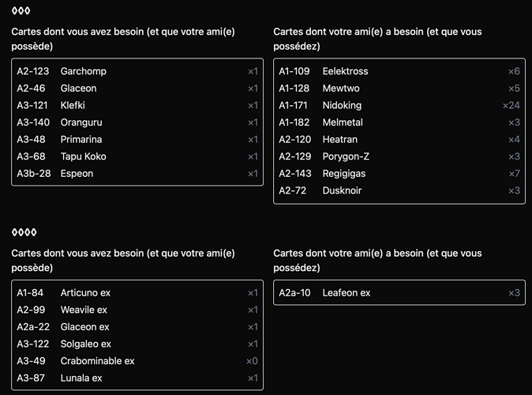The width and height of the screenshot is (532, 395).
Task: Select the Articuno ex card row
Action: (x=137, y=293)
